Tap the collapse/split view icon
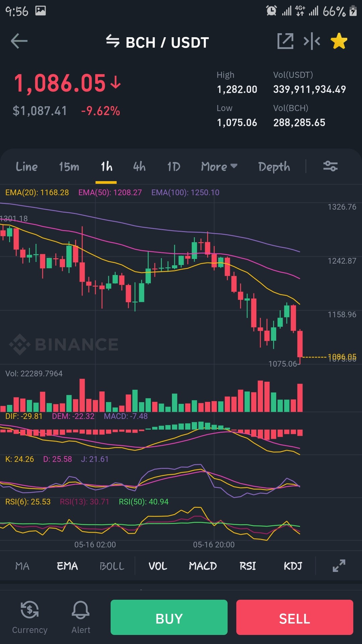 [312, 41]
